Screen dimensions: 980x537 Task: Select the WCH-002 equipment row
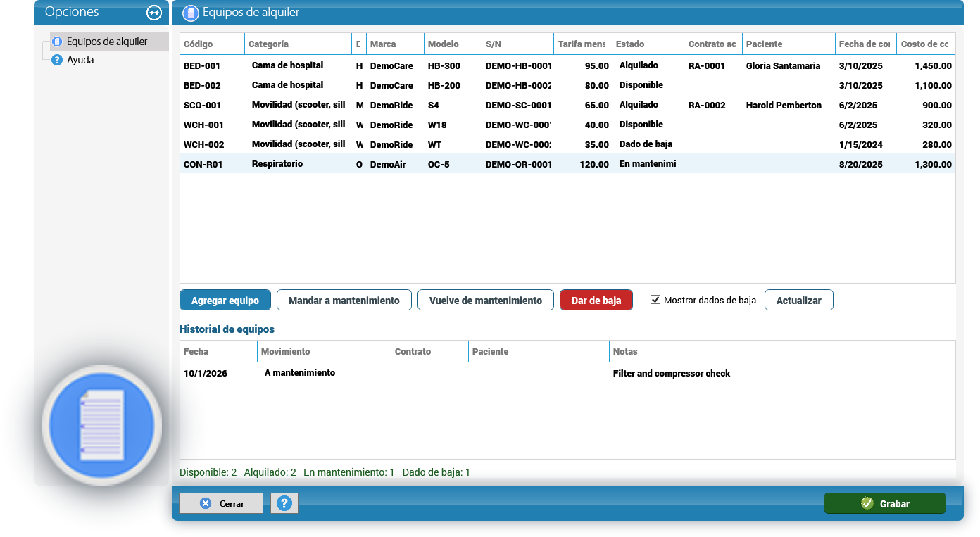pyautogui.click(x=567, y=144)
